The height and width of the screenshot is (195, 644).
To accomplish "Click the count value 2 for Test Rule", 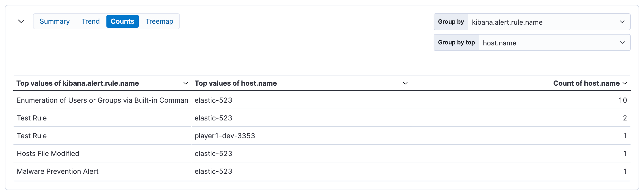I will point(625,118).
